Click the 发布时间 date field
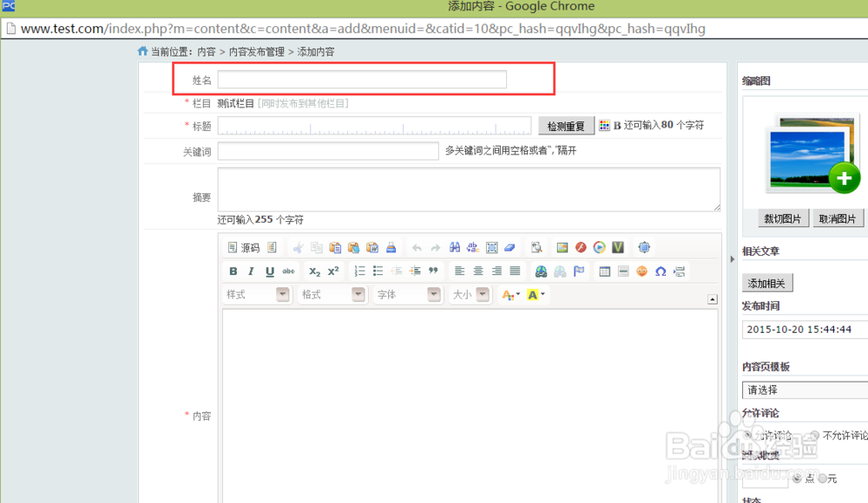The height and width of the screenshot is (503, 868). 805,330
